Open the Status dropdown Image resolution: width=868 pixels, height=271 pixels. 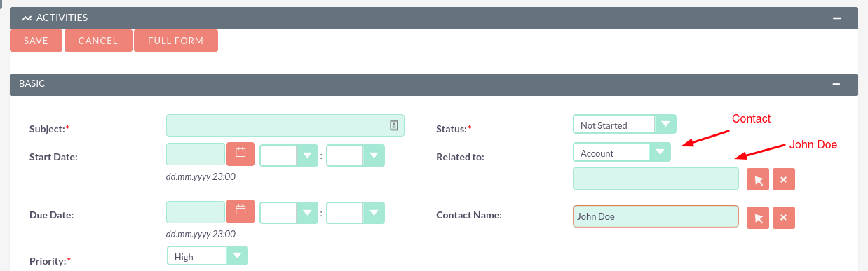point(625,125)
